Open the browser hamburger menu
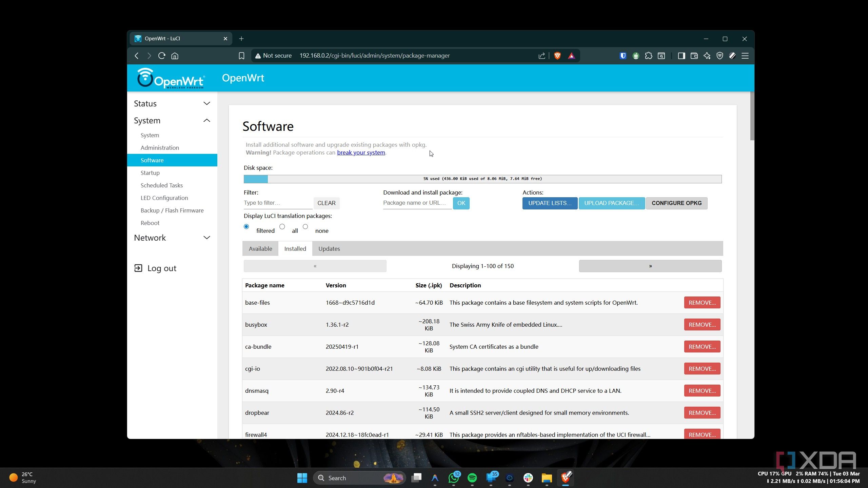This screenshot has height=488, width=868. [x=745, y=56]
